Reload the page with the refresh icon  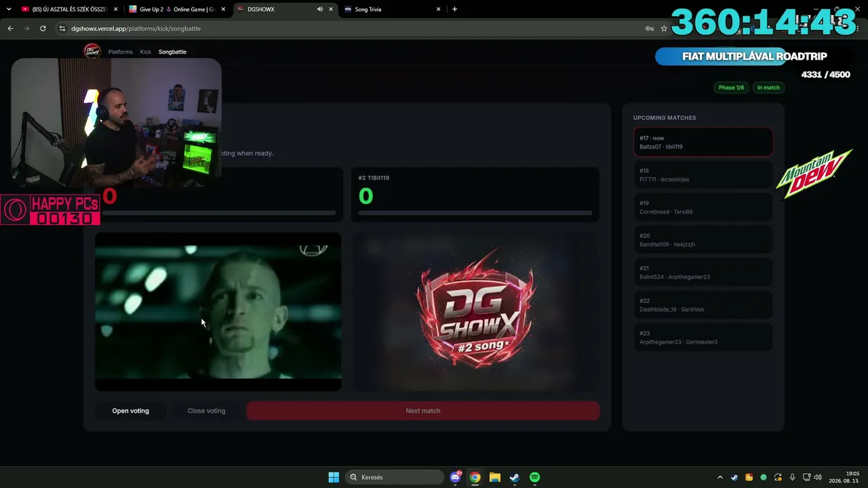[x=43, y=28]
